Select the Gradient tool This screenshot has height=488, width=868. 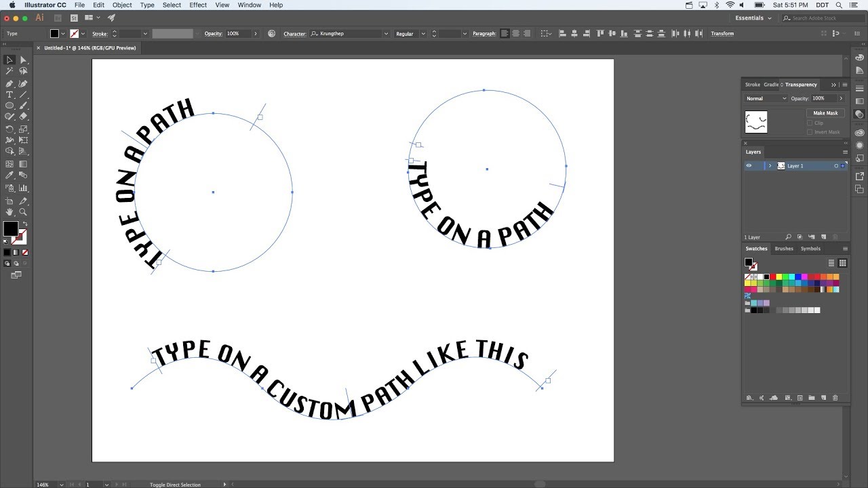click(x=23, y=164)
